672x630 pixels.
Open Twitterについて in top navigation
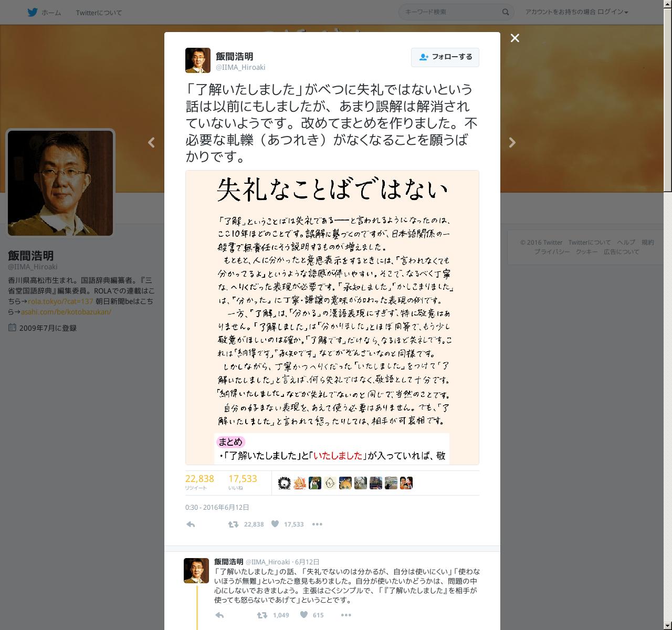pos(99,13)
